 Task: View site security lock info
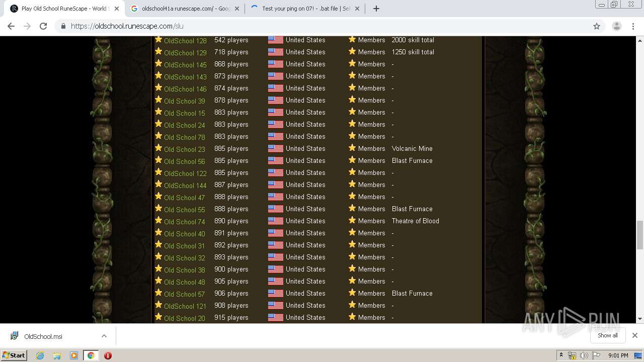click(x=63, y=26)
